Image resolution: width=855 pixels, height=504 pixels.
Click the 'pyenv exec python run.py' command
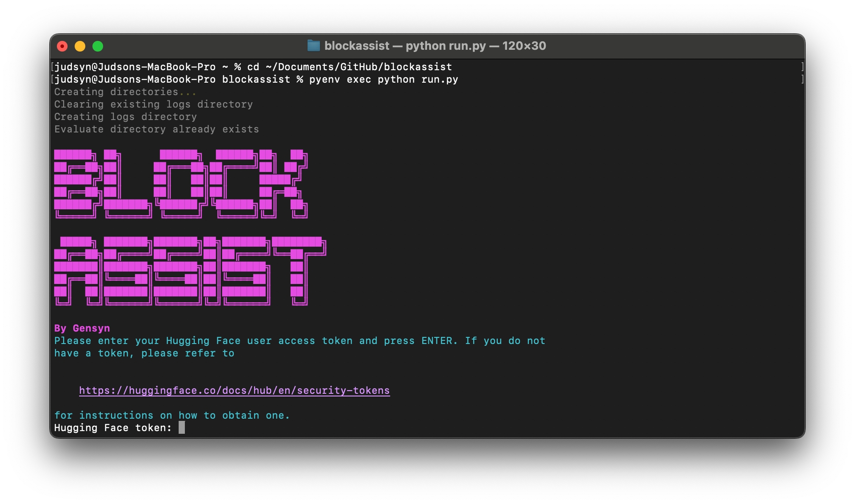tap(383, 80)
